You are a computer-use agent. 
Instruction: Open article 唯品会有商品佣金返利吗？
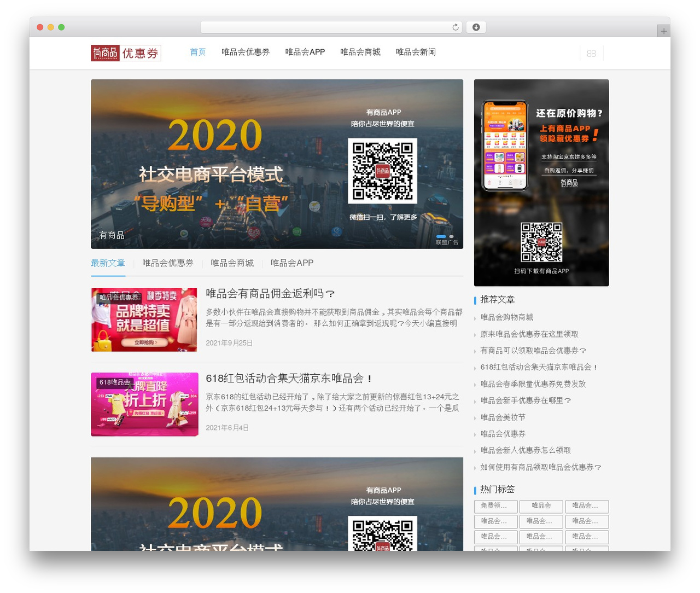[x=270, y=294]
